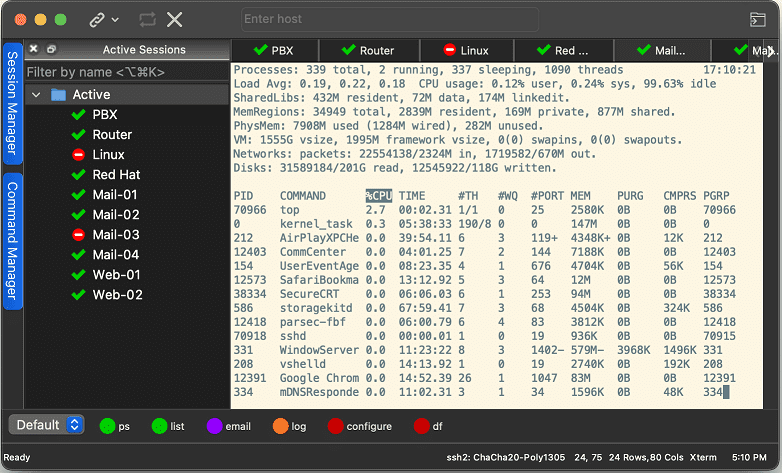
Task: Select the Mail-03 session in the tree
Action: pos(115,235)
